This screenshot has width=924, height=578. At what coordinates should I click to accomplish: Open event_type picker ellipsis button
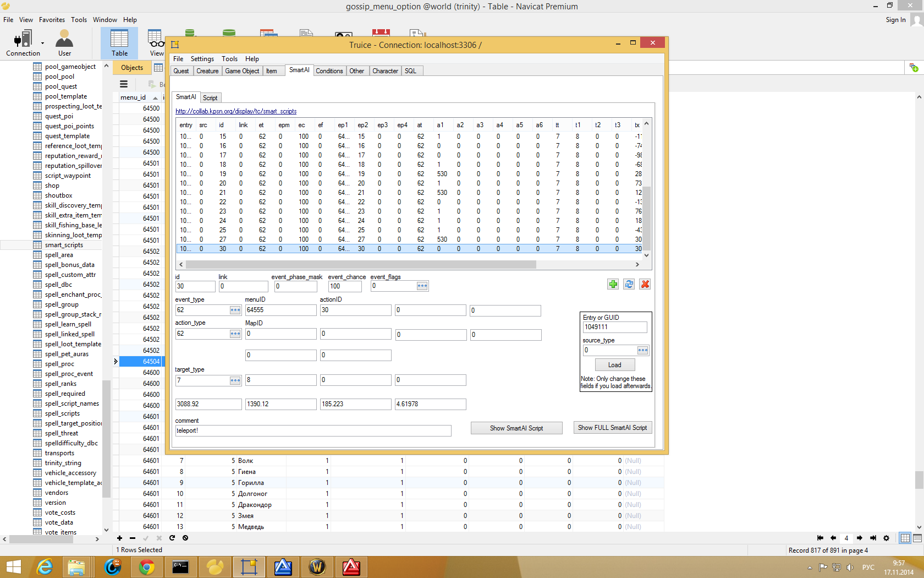click(x=235, y=310)
